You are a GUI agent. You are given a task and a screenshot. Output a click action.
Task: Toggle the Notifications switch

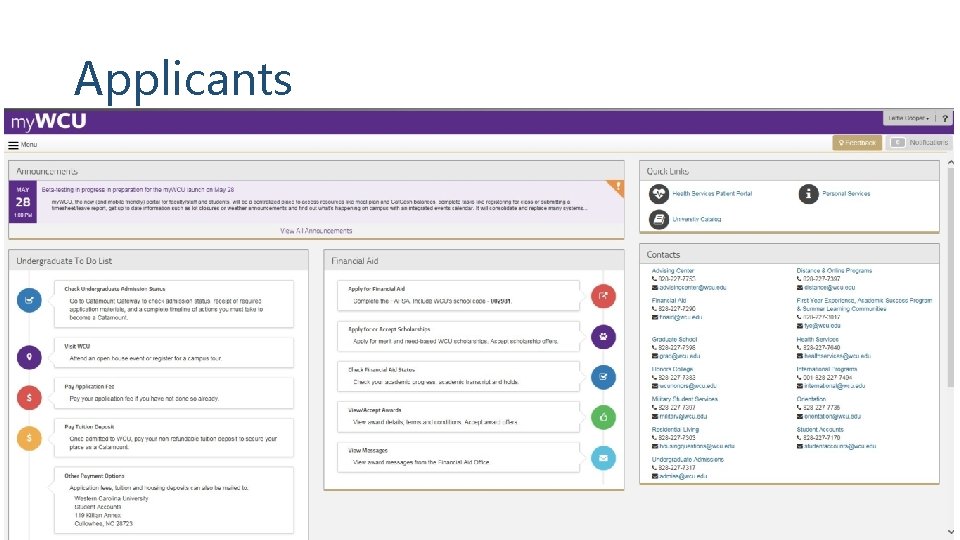[897, 143]
